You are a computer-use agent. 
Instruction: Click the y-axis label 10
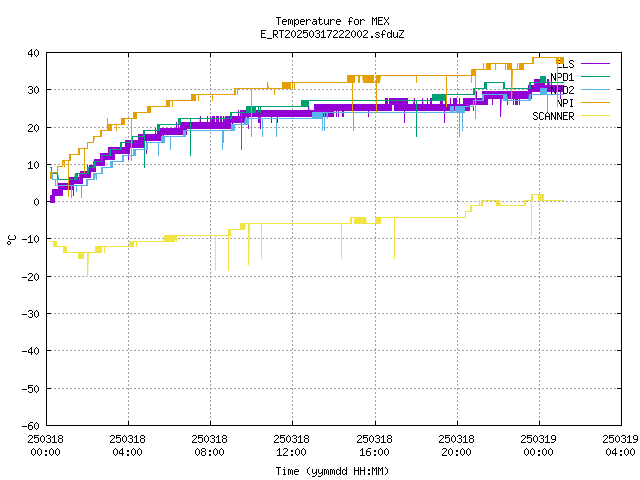pyautogui.click(x=33, y=165)
